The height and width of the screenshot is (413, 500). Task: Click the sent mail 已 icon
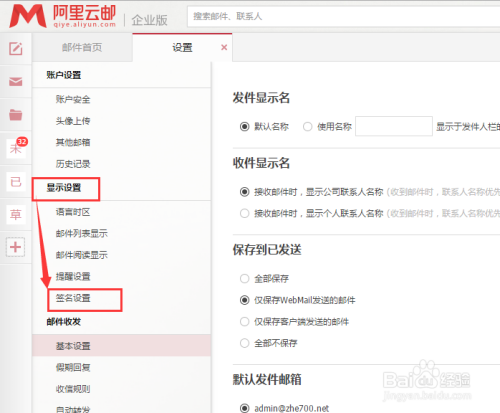pyautogui.click(x=16, y=182)
